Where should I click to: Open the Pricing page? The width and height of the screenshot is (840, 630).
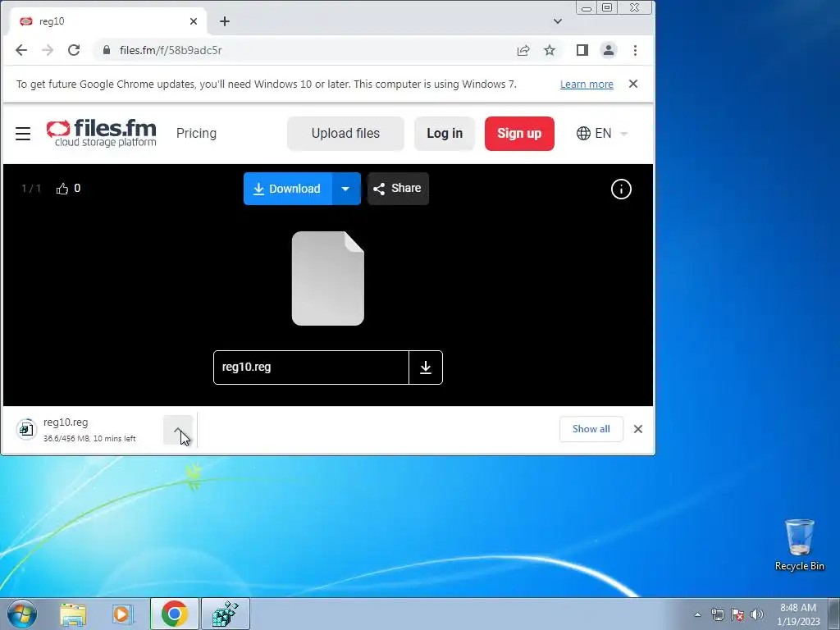(196, 134)
